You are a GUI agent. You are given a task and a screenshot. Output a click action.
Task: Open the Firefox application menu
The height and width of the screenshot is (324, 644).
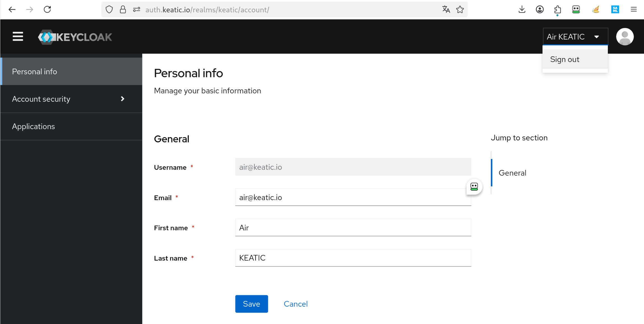click(634, 10)
